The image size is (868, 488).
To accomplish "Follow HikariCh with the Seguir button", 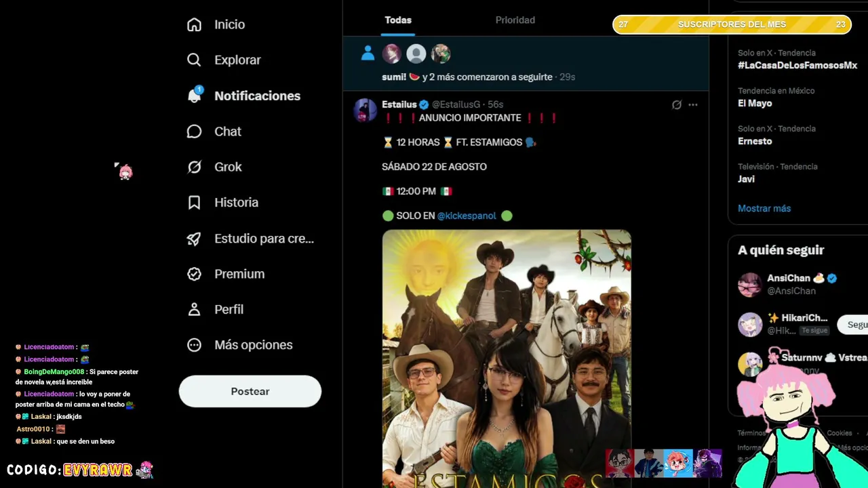I will (x=853, y=325).
